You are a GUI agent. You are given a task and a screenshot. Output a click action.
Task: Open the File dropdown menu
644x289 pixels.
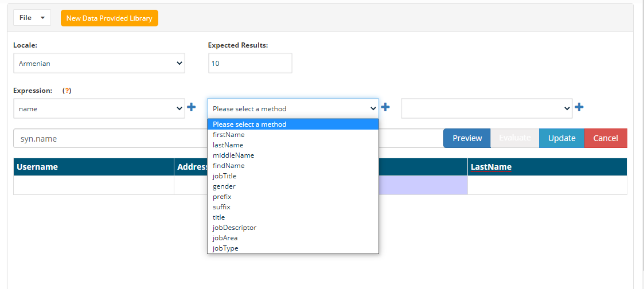(x=32, y=18)
